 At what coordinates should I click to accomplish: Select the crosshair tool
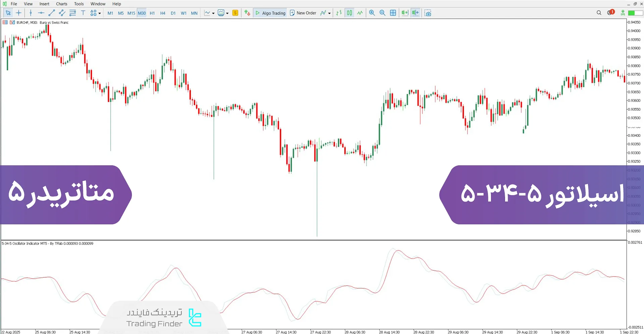tap(19, 13)
